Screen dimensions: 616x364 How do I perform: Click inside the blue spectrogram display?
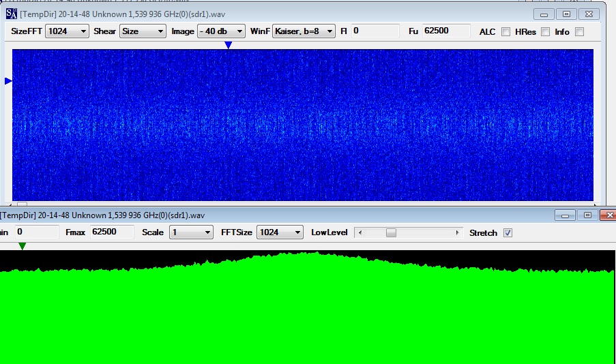tap(302, 125)
